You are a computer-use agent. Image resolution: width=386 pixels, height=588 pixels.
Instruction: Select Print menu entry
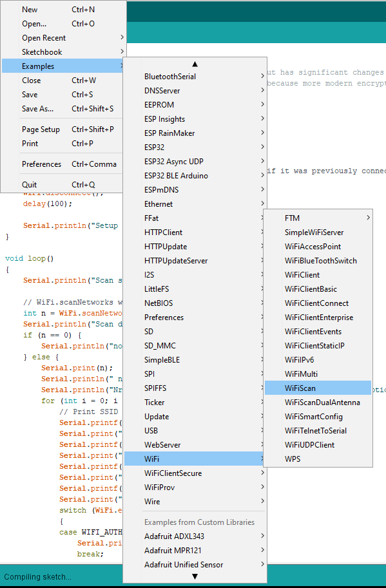[63, 144]
